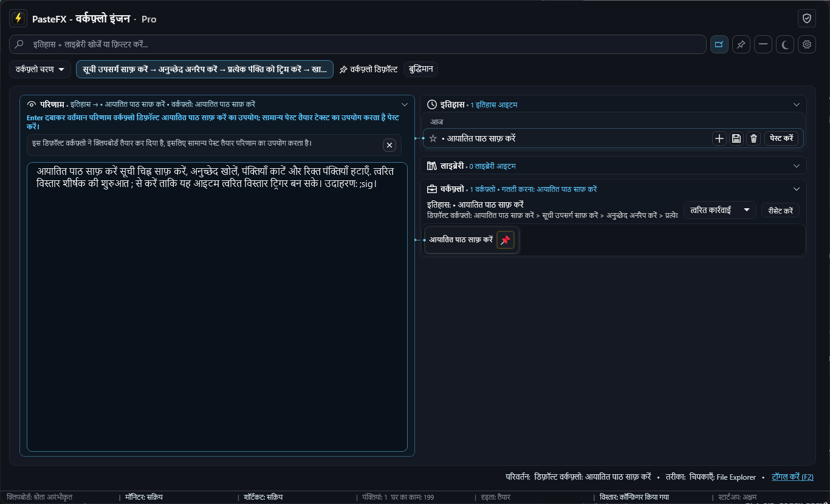
Task: Click the compact view icon beside search
Action: (719, 44)
